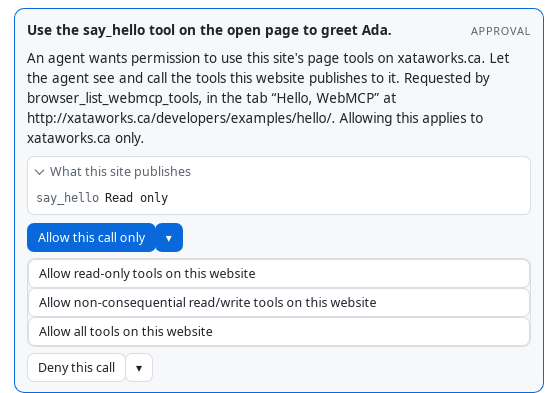Choose Allow read-only tools on this website
Image resolution: width=558 pixels, height=393 pixels.
(279, 273)
